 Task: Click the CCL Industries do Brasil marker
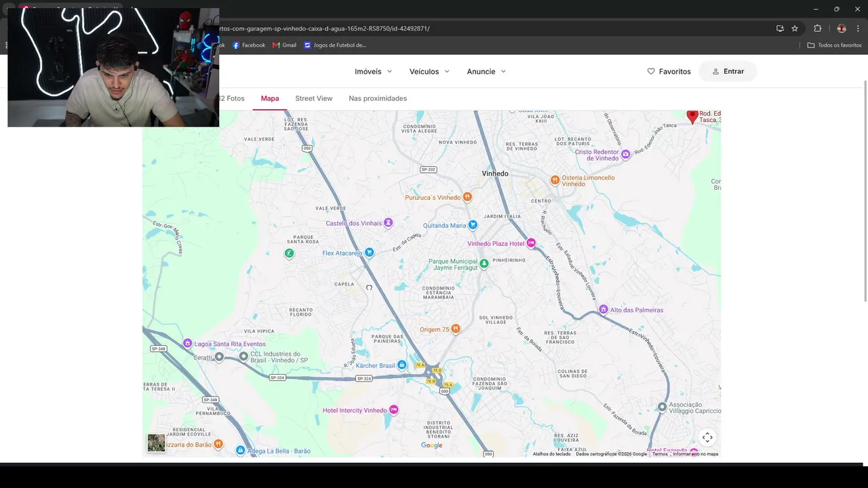click(x=244, y=357)
